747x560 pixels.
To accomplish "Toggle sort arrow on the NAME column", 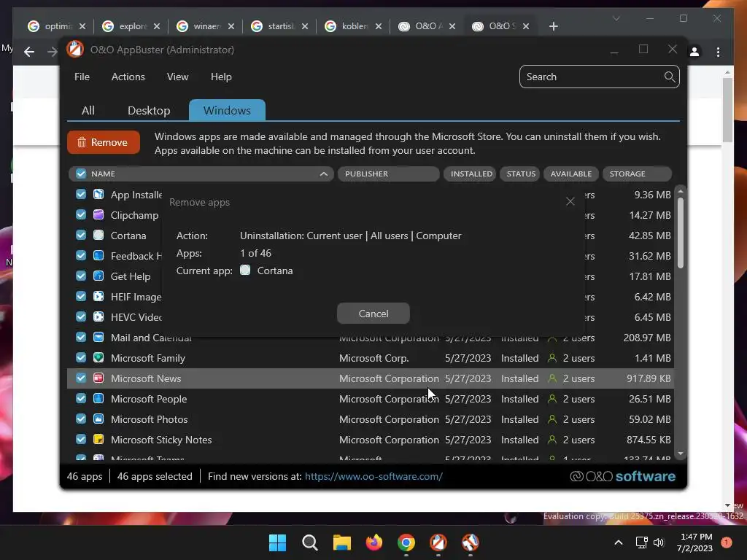I will click(324, 174).
